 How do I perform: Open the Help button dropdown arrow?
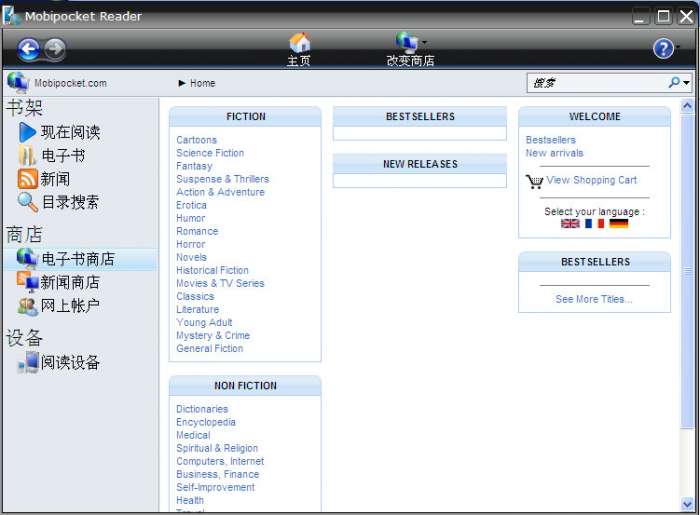pos(678,46)
